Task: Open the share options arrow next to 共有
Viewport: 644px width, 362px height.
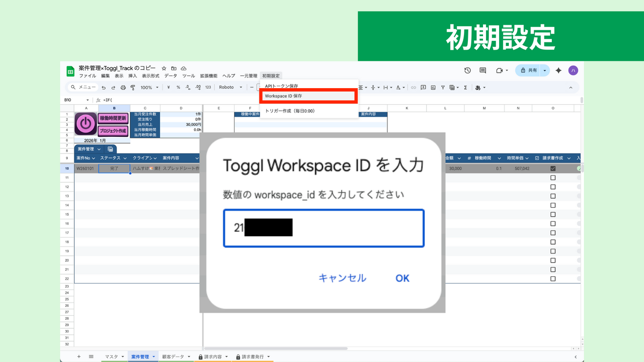Action: point(545,71)
